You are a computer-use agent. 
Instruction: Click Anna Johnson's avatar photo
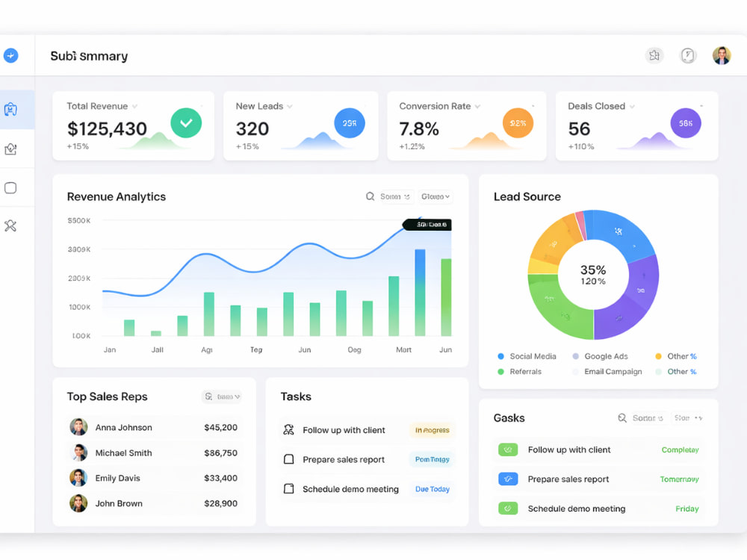point(78,427)
